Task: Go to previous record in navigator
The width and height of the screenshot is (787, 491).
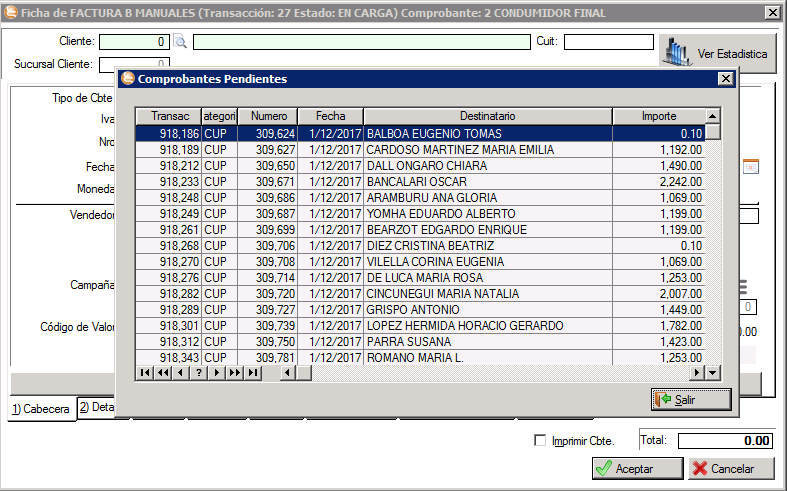Action: click(x=181, y=373)
